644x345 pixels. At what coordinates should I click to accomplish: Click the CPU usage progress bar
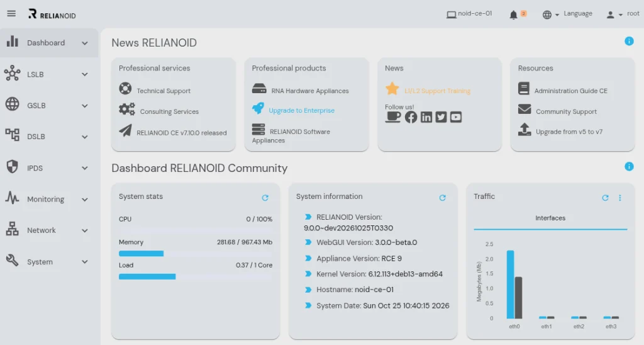click(x=196, y=230)
